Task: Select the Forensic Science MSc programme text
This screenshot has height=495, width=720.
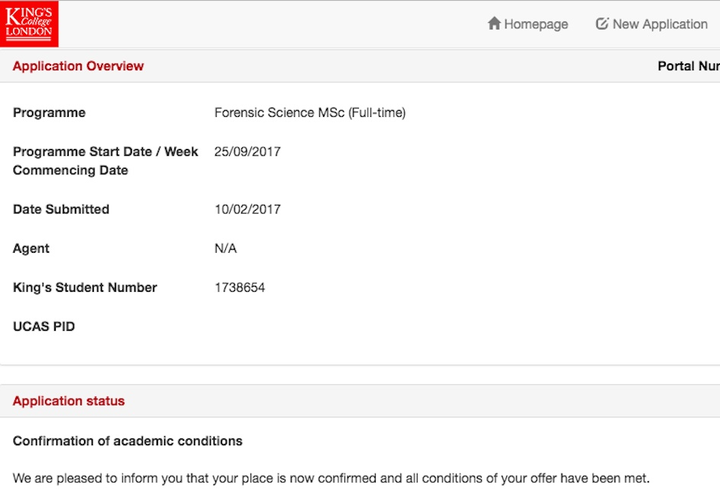Action: click(310, 113)
